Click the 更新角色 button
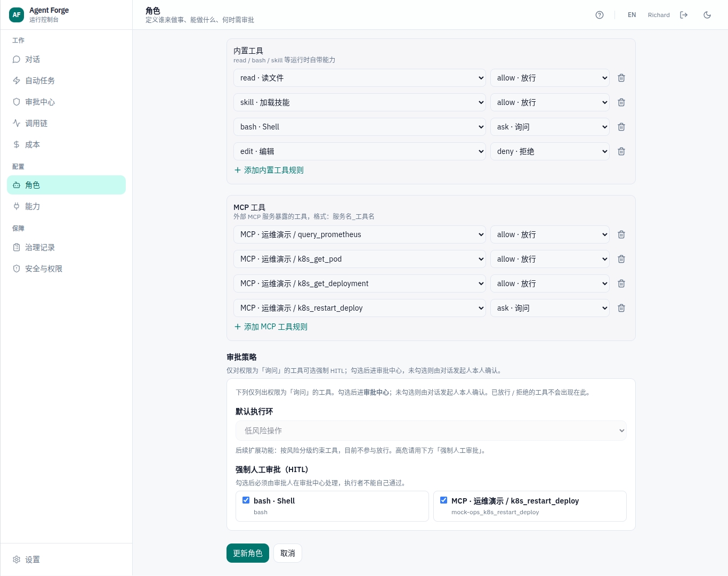The height and width of the screenshot is (576, 728). [x=248, y=553]
